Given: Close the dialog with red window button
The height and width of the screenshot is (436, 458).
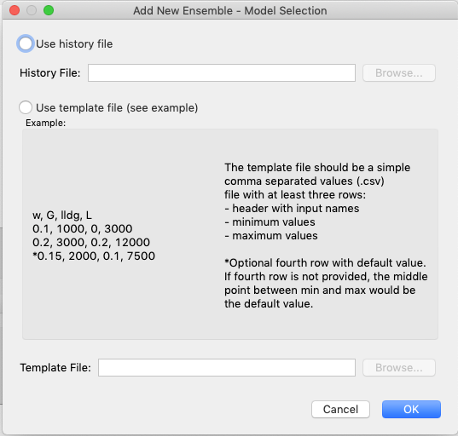Looking at the screenshot, I should point(15,10).
